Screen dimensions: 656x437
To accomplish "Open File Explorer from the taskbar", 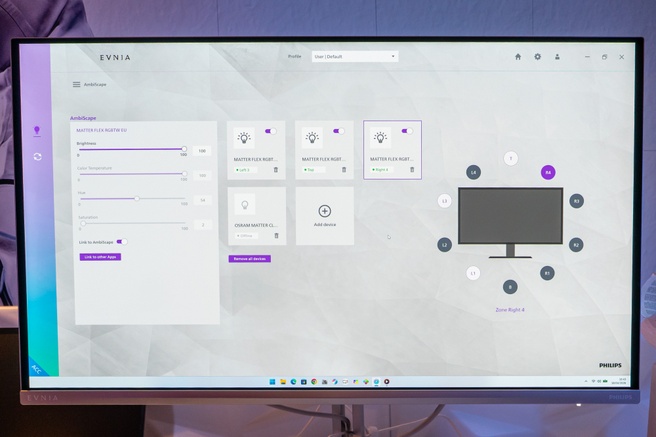I will [283, 381].
